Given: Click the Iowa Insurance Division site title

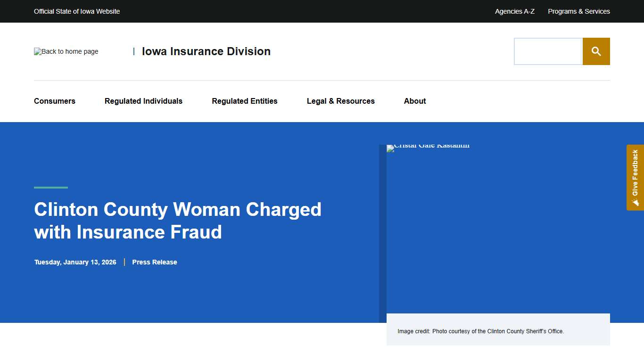Looking at the screenshot, I should 206,51.
